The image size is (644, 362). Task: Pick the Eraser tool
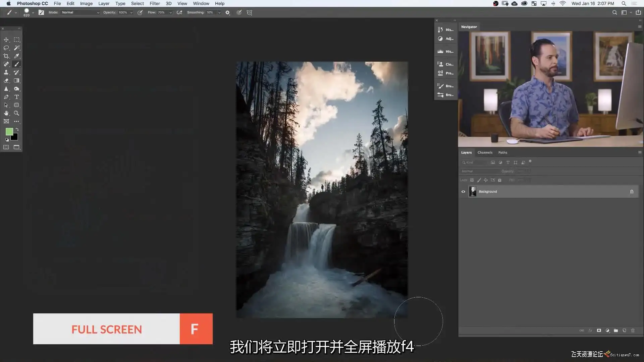[x=6, y=81]
